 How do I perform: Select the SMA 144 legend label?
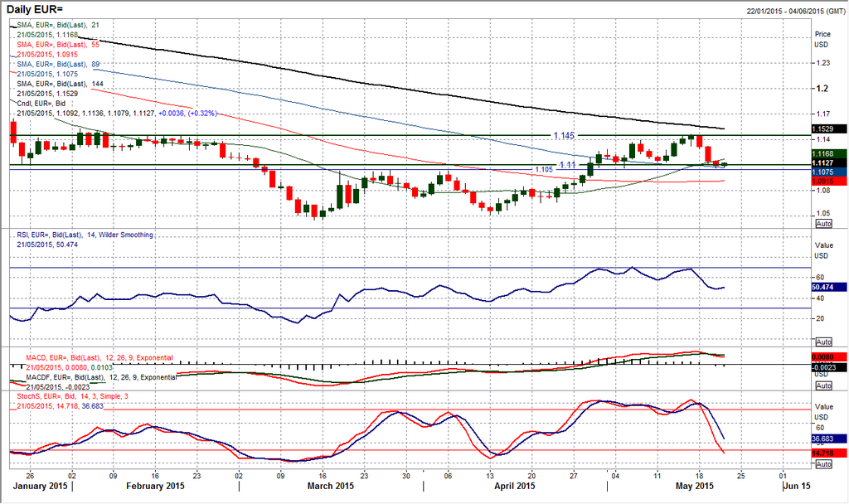click(60, 84)
